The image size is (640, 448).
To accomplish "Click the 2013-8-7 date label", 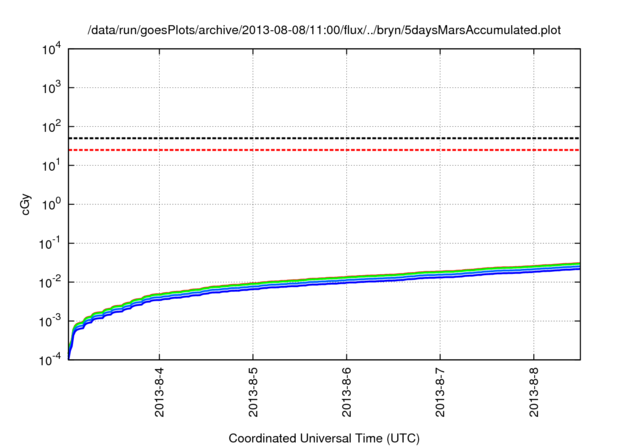I will click(x=440, y=392).
